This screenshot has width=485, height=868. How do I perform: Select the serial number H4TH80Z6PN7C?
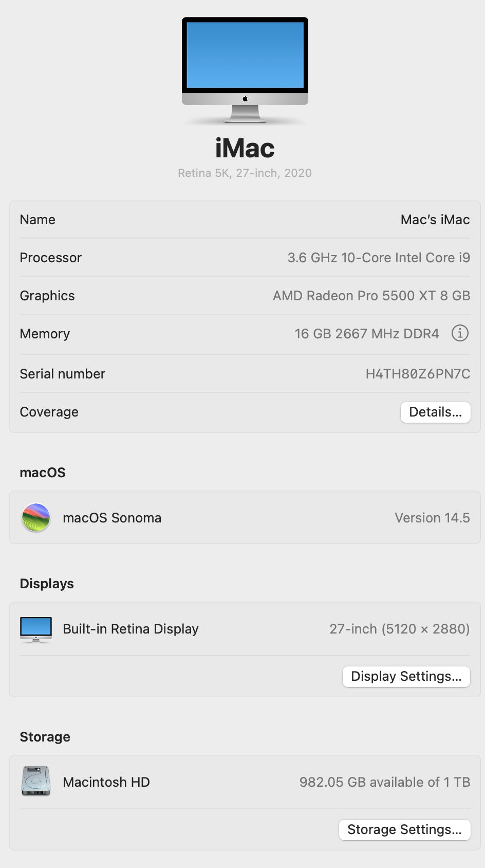[417, 374]
